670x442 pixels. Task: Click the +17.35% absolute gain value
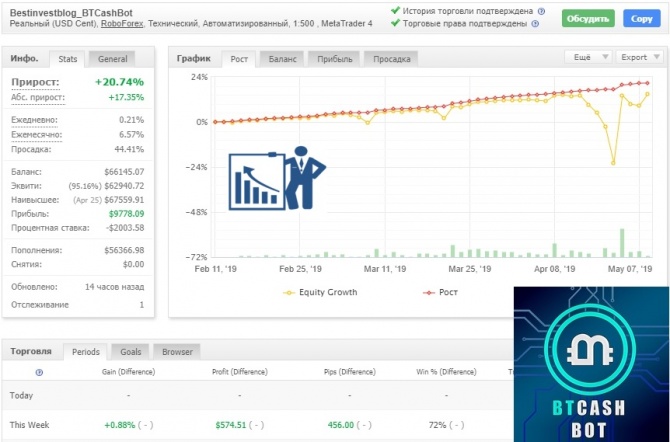pyautogui.click(x=126, y=97)
